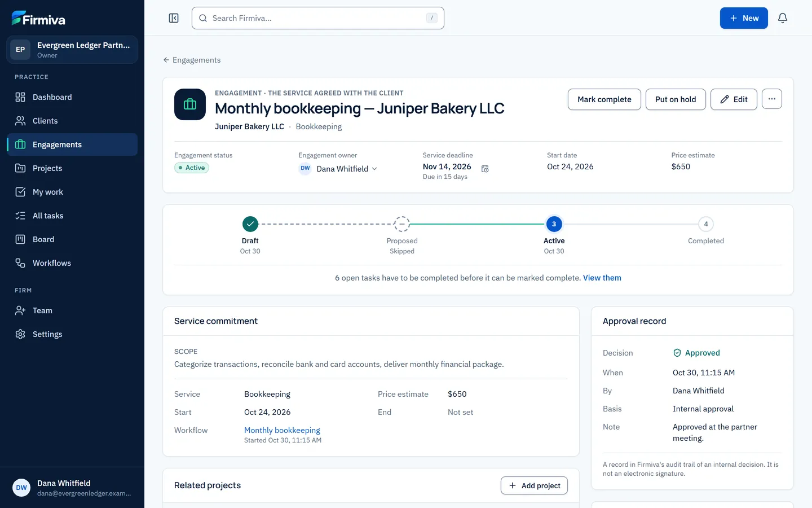The height and width of the screenshot is (508, 812).
Task: Click the Edit button
Action: pos(734,99)
